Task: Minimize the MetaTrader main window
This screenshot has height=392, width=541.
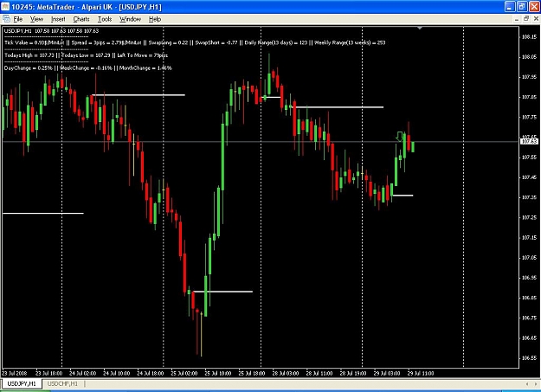Action: tap(510, 7)
